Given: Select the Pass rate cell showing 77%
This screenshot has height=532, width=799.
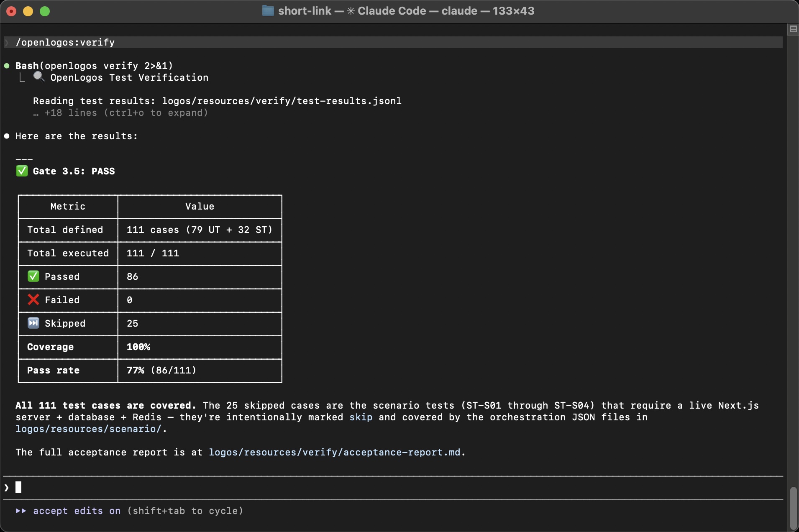Looking at the screenshot, I should pos(161,370).
